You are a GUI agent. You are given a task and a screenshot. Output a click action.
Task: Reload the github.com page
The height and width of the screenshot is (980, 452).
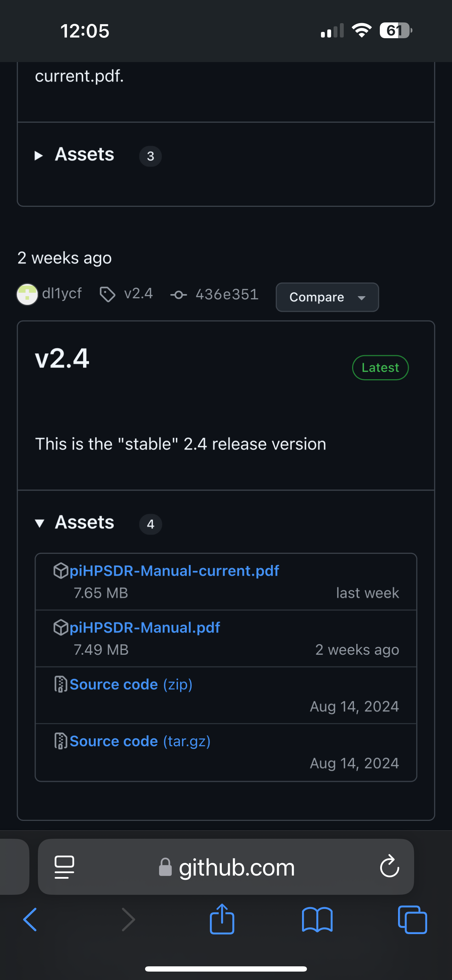click(x=389, y=866)
